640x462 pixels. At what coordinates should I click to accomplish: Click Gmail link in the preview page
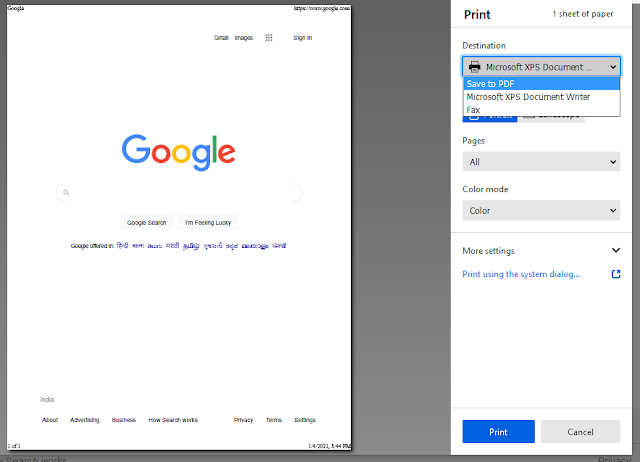(x=221, y=38)
